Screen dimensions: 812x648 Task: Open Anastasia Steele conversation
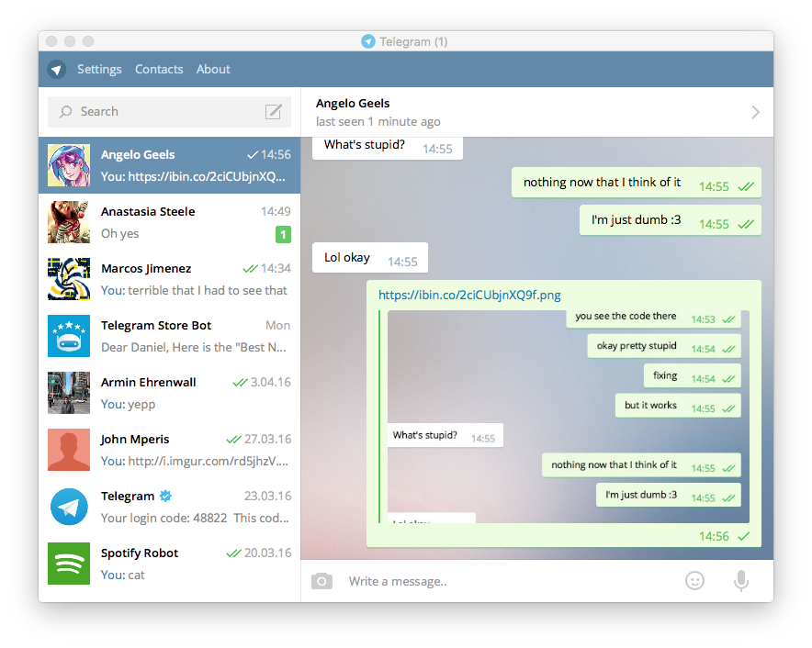pyautogui.click(x=169, y=222)
